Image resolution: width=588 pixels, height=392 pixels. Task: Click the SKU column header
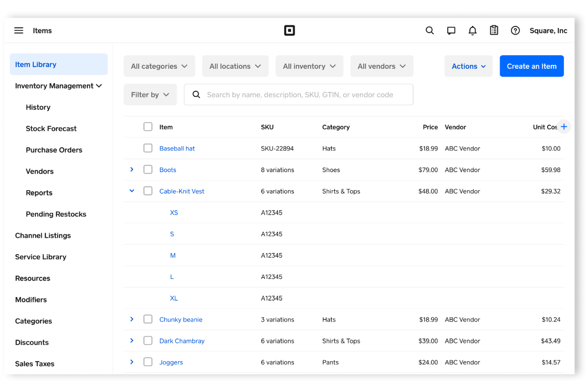point(267,127)
